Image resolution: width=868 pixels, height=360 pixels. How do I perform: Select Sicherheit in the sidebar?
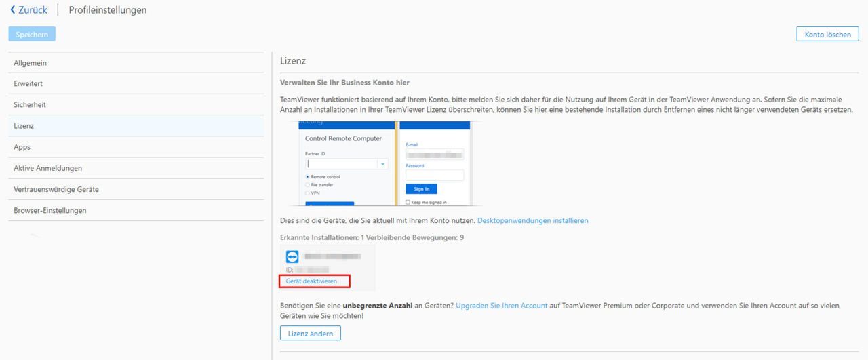point(136,105)
